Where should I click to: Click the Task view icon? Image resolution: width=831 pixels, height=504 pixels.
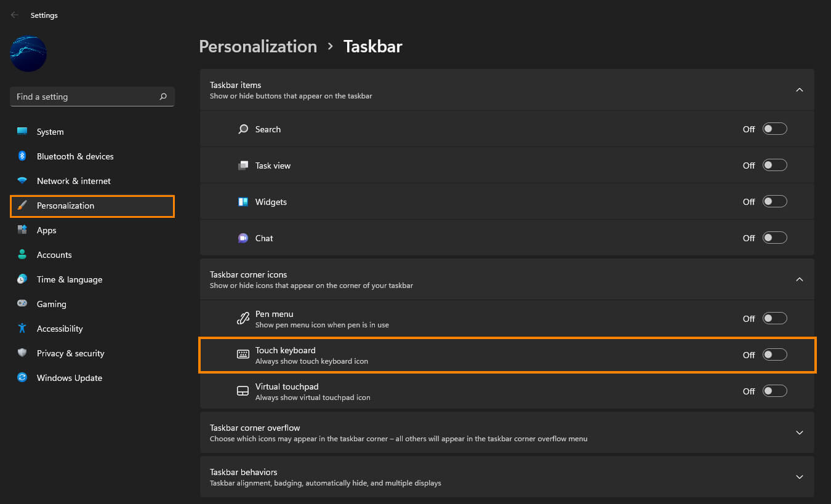point(243,166)
